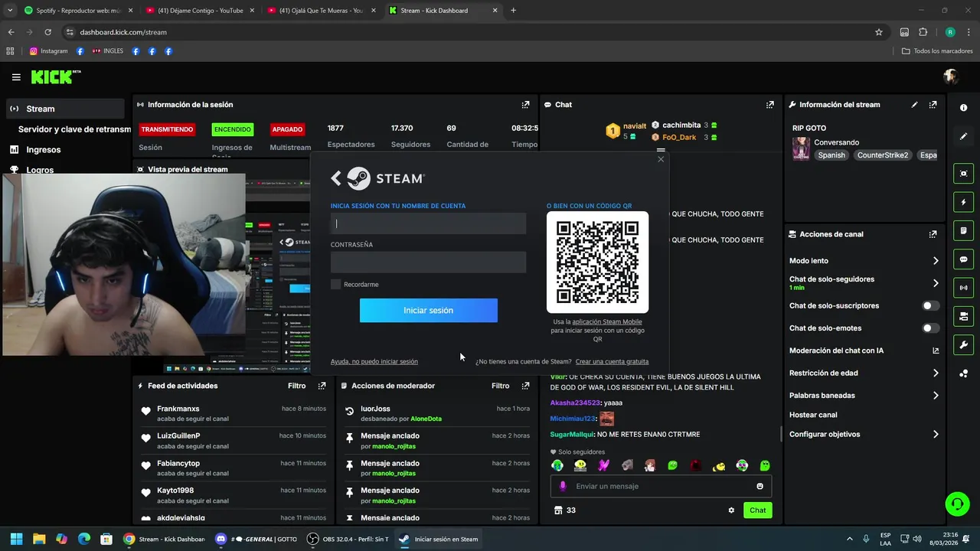Screen dimensions: 980x551
Task: Open emoji picker in chat input
Action: 759,486
